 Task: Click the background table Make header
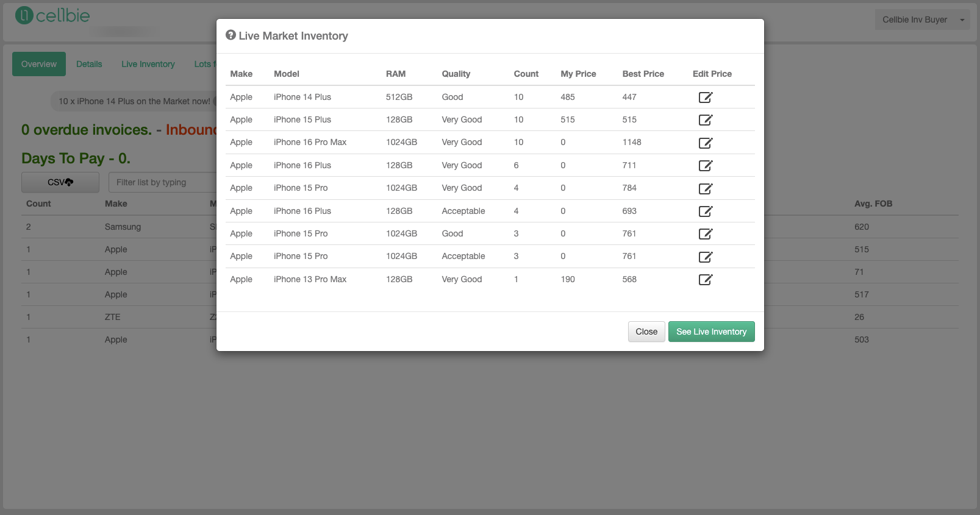click(116, 204)
